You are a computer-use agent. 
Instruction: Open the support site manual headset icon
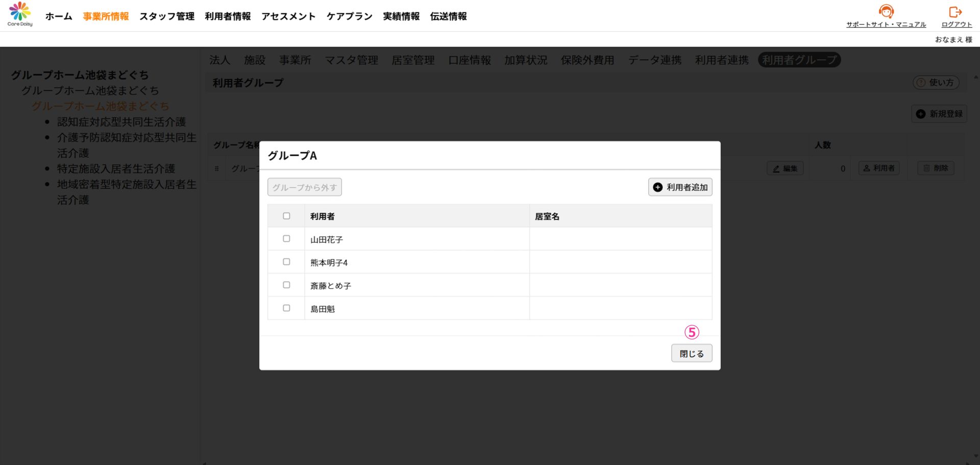pos(886,11)
